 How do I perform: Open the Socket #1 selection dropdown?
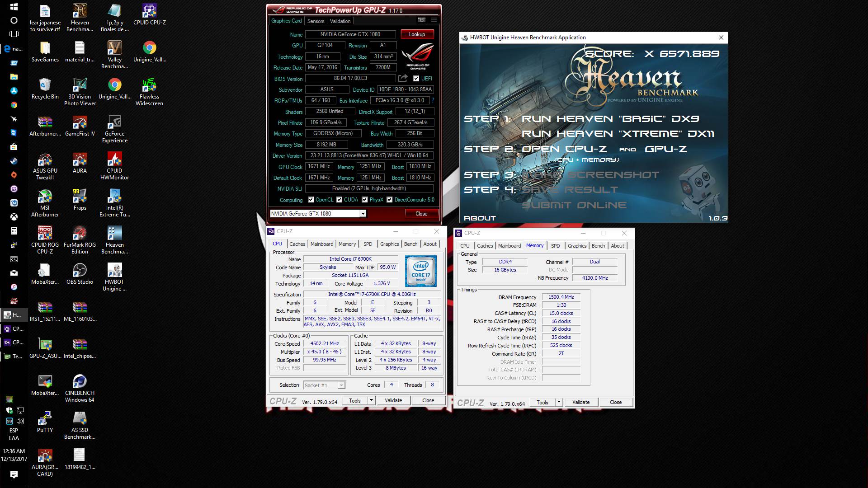(x=341, y=385)
